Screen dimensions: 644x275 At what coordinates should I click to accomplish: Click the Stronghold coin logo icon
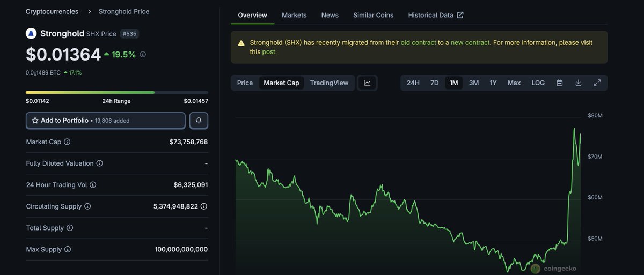pos(31,33)
